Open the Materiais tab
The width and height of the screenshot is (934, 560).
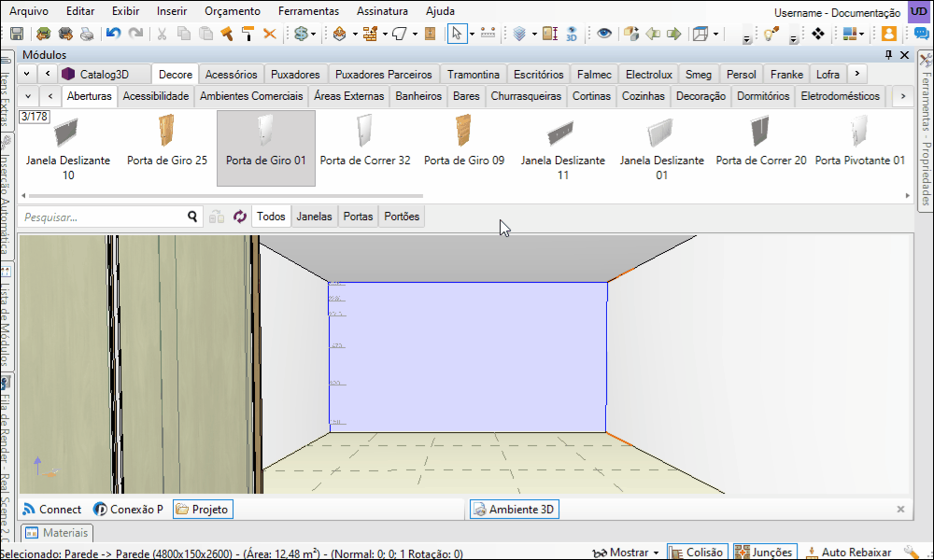point(57,533)
